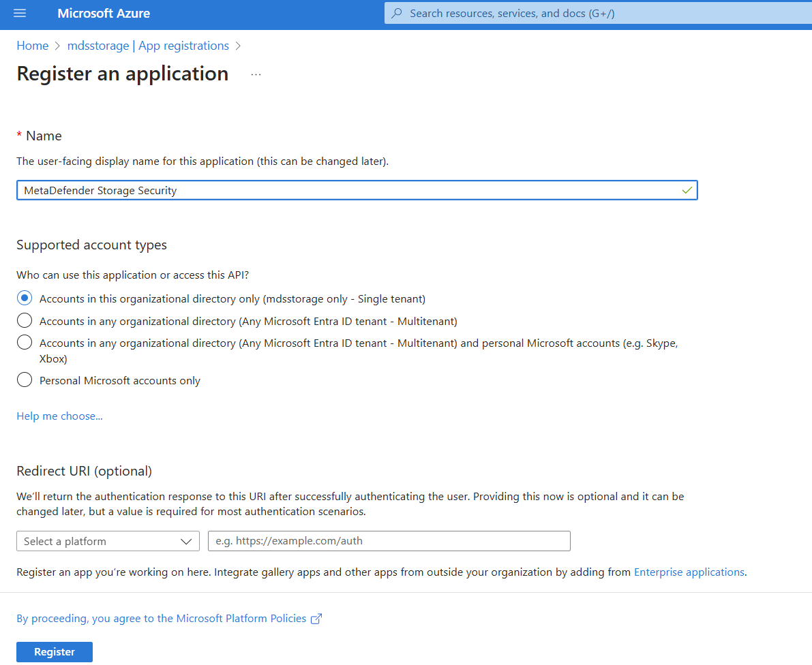812x665 pixels.
Task: Expand the Select a platform dropdown
Action: click(x=108, y=541)
